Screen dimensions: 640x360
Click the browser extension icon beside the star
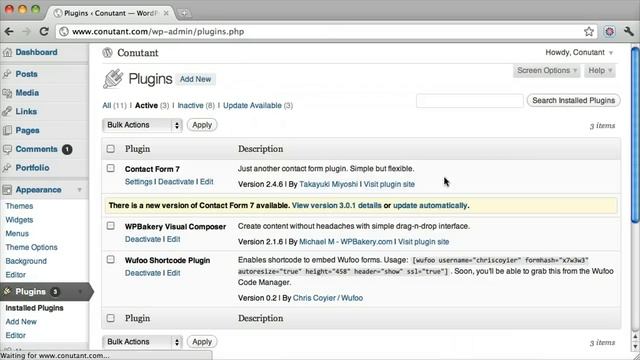point(609,31)
